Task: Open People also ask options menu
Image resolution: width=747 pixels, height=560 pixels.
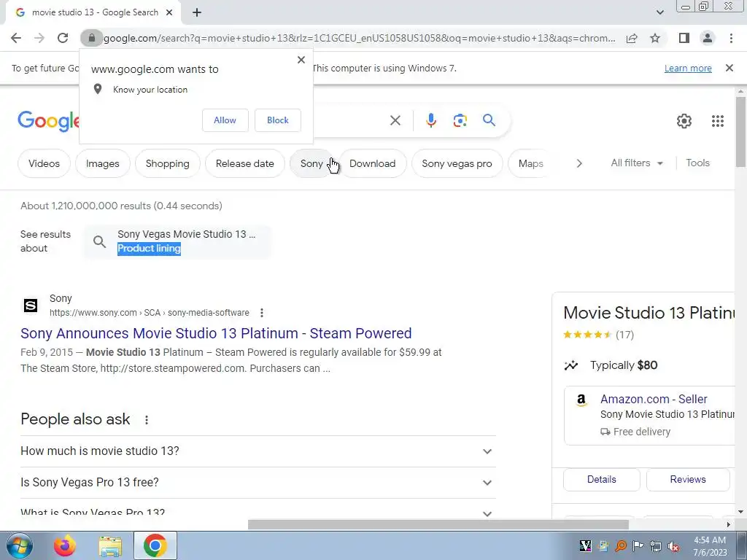Action: click(146, 419)
